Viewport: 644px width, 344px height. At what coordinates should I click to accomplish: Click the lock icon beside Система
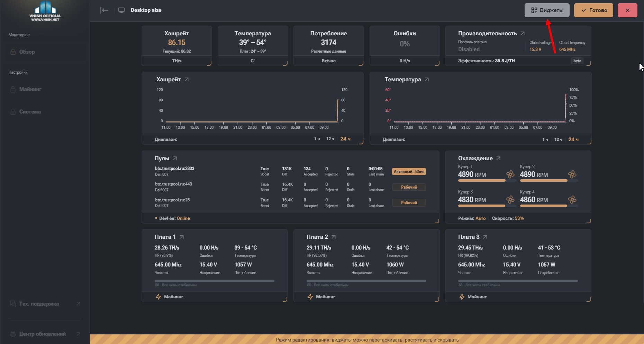[x=13, y=112]
